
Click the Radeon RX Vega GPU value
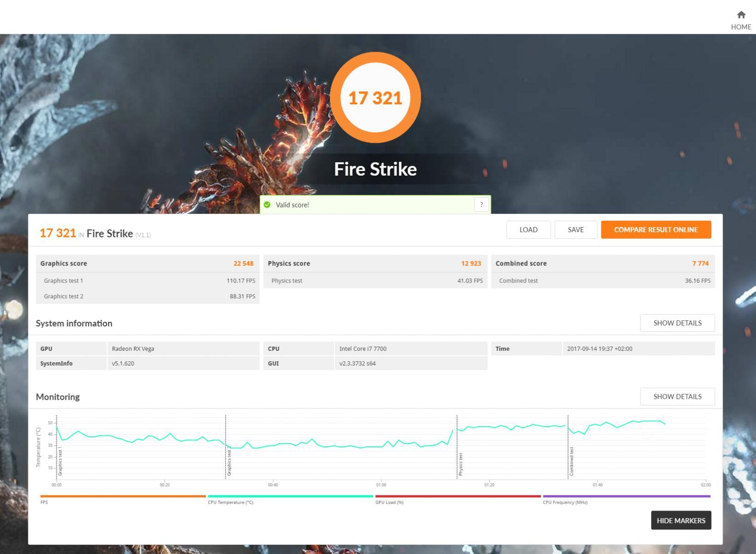[133, 349]
